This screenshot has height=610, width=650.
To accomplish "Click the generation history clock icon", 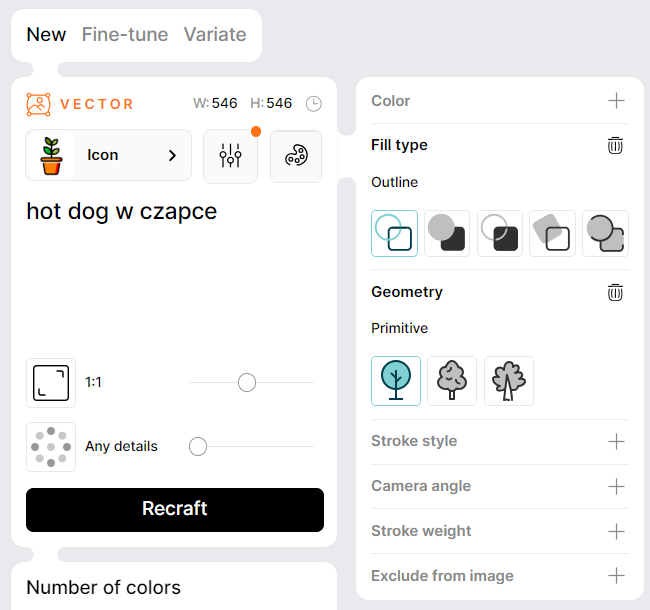I will [x=314, y=104].
